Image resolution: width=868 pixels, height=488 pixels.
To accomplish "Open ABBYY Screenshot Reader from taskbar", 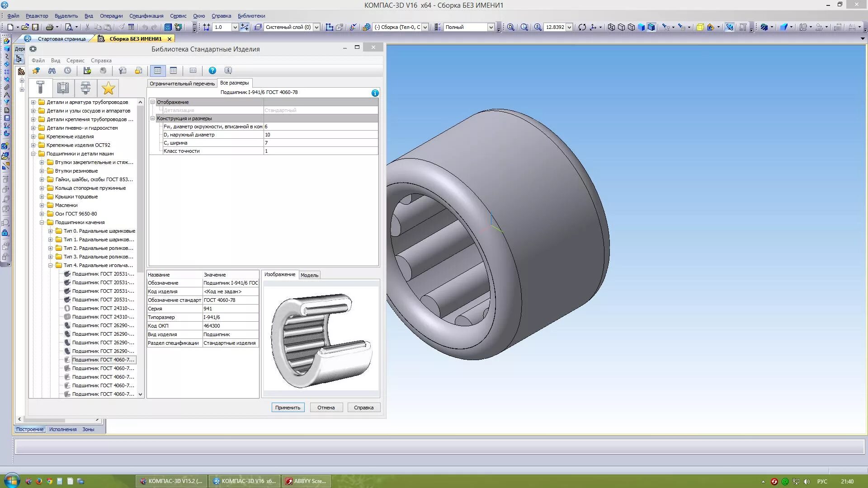I will click(x=306, y=481).
